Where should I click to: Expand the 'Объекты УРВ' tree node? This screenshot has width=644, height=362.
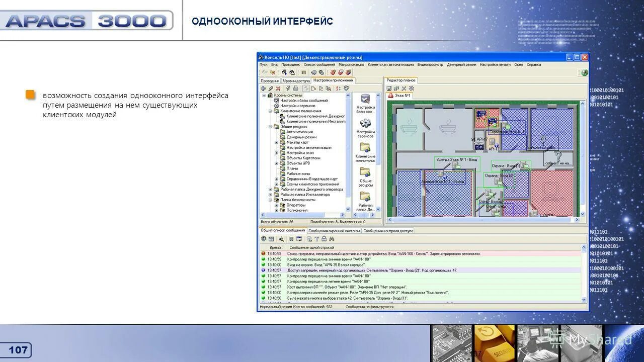tap(276, 163)
